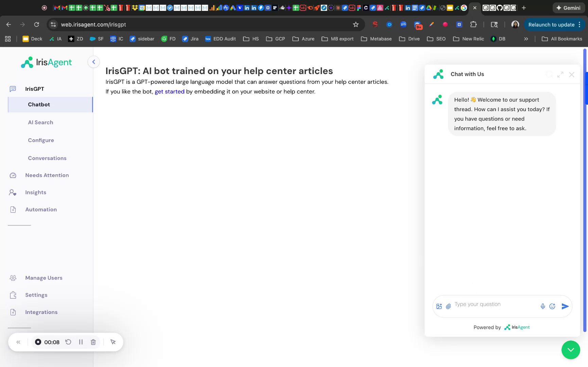Open the Deck bookmark

click(32, 39)
